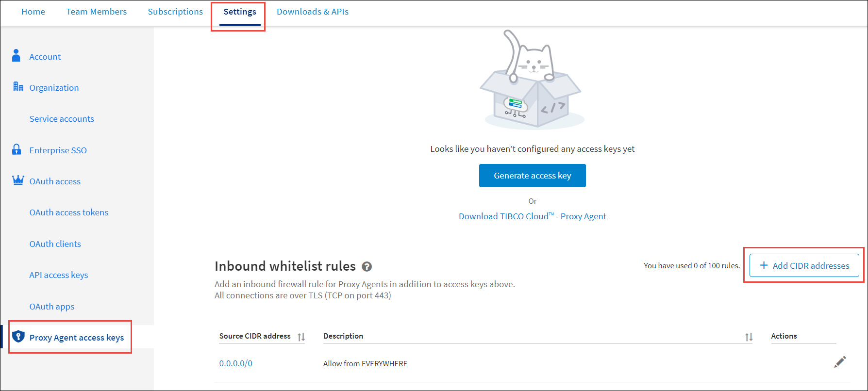
Task: Click the Organization building icon
Action: click(18, 87)
